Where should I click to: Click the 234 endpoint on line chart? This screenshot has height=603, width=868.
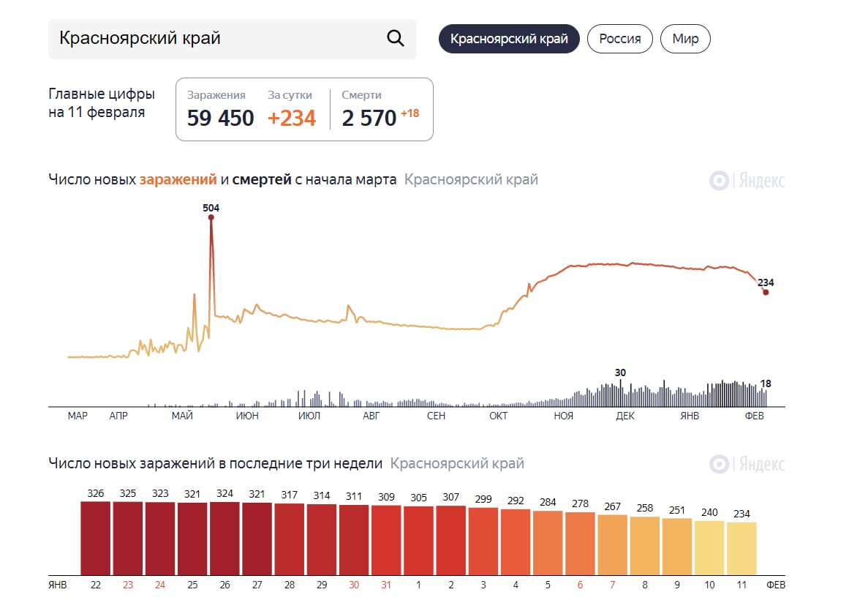coord(766,292)
